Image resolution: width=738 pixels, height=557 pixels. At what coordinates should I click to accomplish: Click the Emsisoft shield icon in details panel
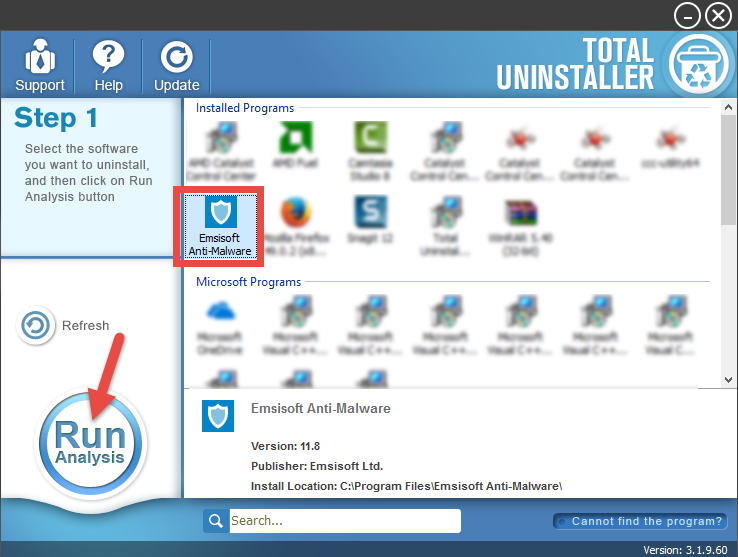tap(218, 416)
